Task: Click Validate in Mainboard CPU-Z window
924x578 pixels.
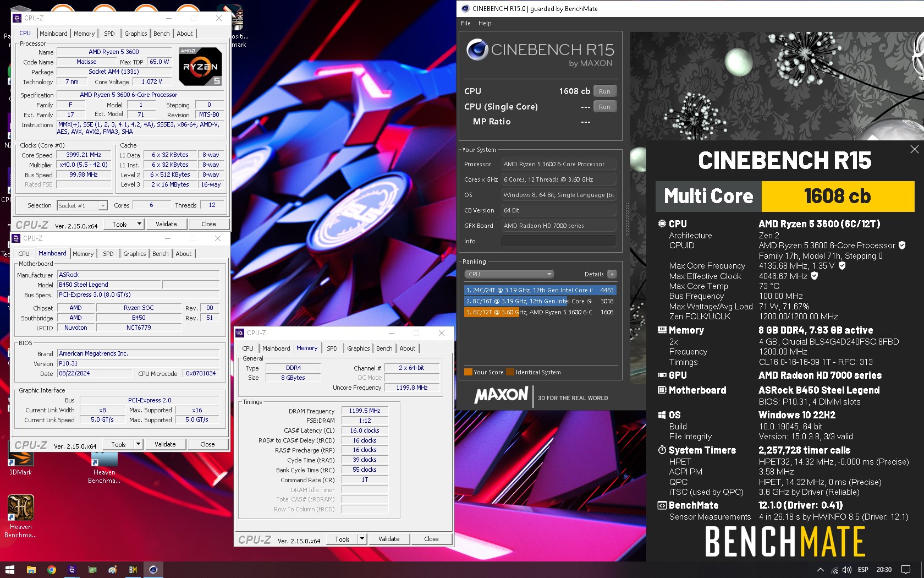Action: pos(165,444)
